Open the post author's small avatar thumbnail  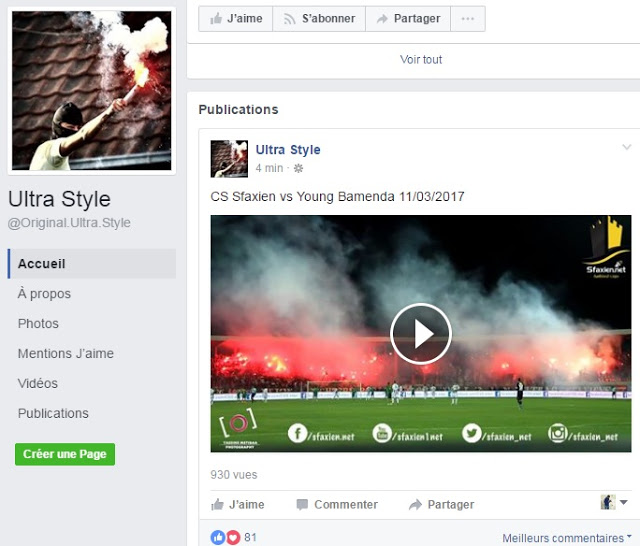tap(229, 159)
